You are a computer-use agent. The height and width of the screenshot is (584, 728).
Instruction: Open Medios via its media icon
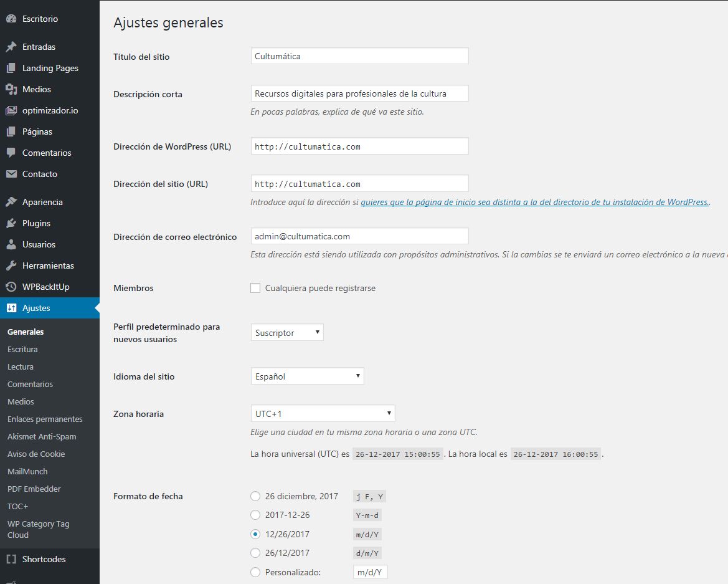pyautogui.click(x=11, y=89)
